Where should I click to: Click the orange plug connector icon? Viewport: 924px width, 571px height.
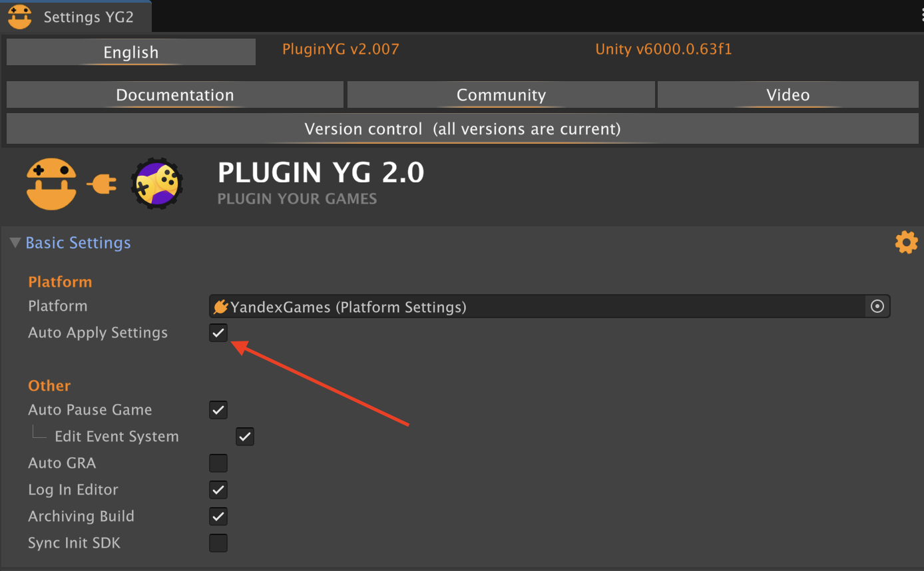pos(102,184)
